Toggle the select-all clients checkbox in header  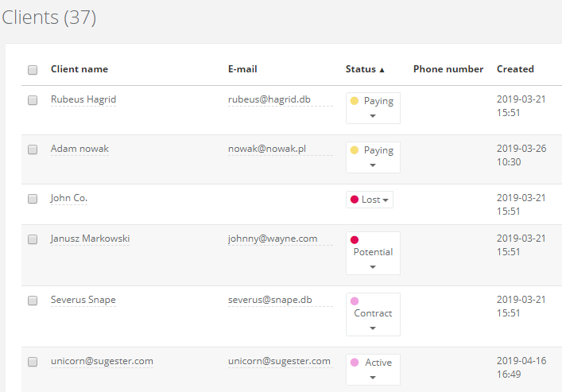pos(33,70)
